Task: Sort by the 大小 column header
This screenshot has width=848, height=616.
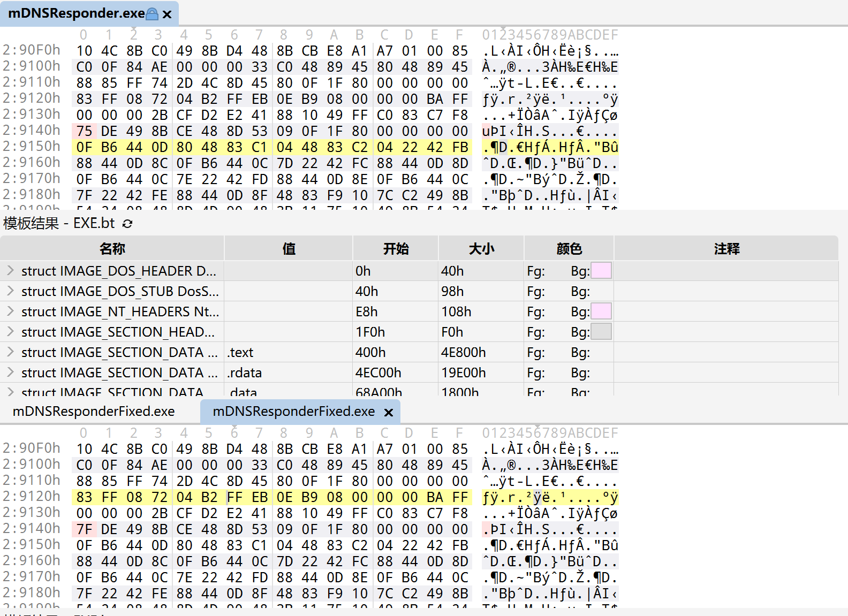Action: (481, 248)
